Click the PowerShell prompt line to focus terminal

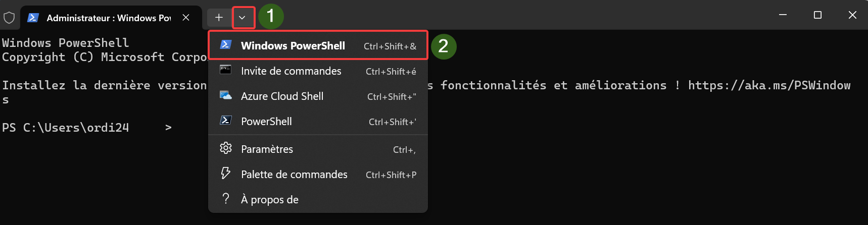click(87, 128)
